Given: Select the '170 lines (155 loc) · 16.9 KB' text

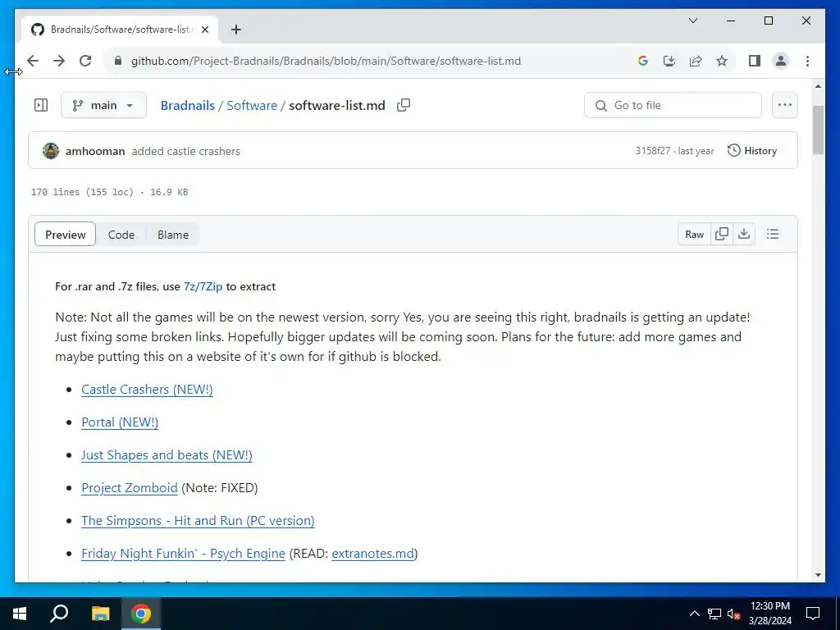Looking at the screenshot, I should point(109,192).
